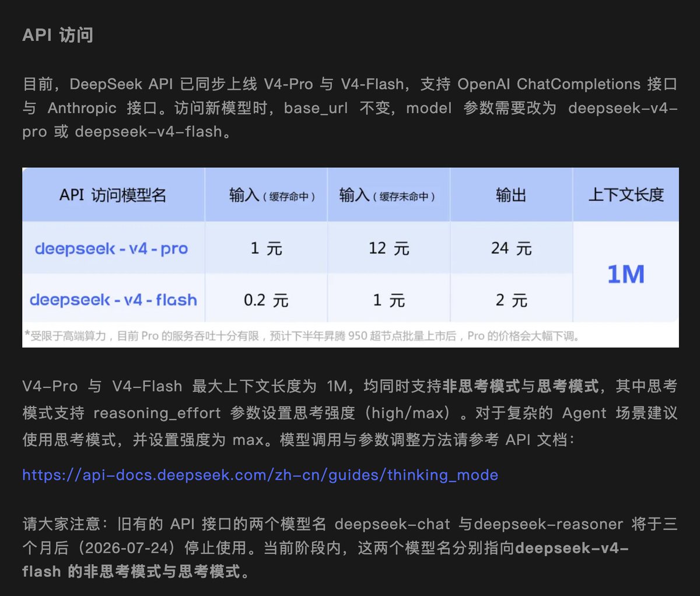Open the thinking_mode API docs link
The image size is (700, 596).
click(260, 475)
